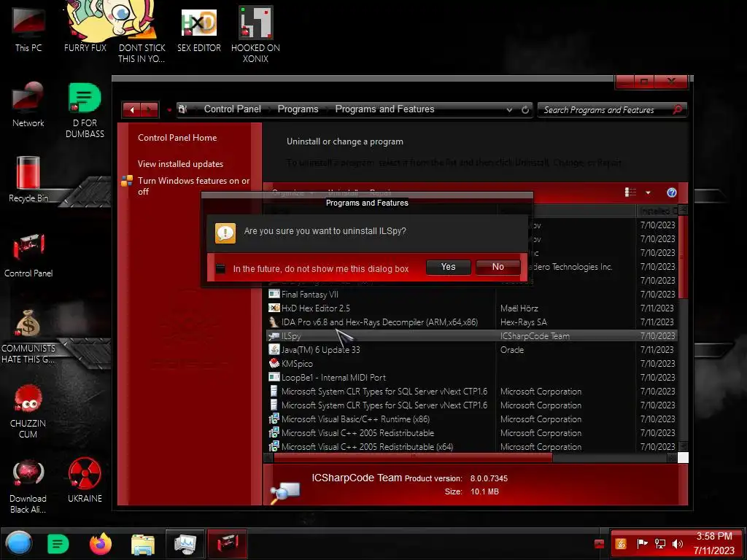This screenshot has width=747, height=560.
Task: Open the Start orb on the taskbar
Action: tap(19, 543)
